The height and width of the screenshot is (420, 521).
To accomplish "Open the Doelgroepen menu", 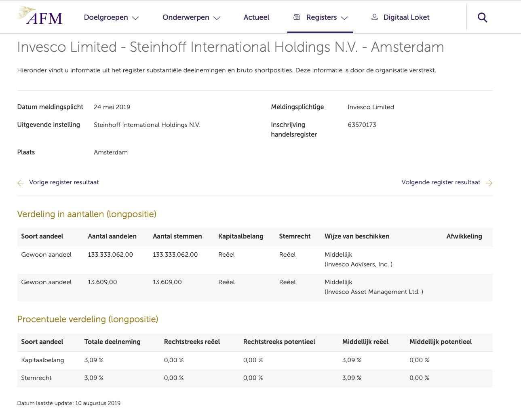I will tap(106, 17).
